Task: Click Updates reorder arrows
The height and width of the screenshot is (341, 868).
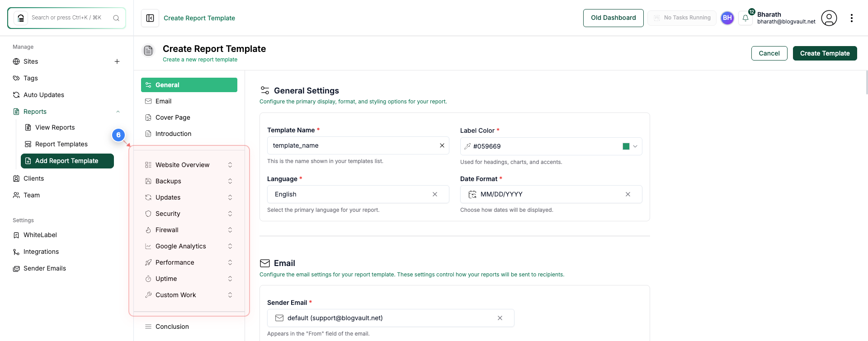Action: 230,197
